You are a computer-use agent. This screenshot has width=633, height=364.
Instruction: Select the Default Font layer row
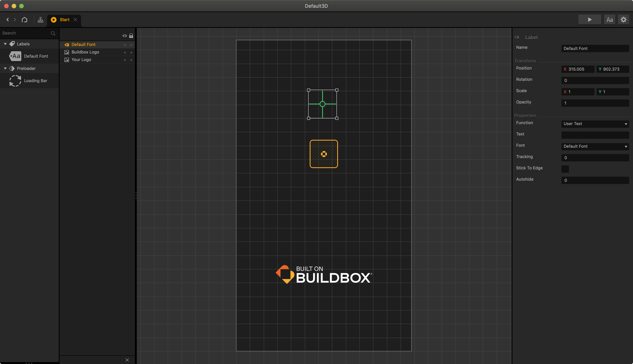point(97,44)
